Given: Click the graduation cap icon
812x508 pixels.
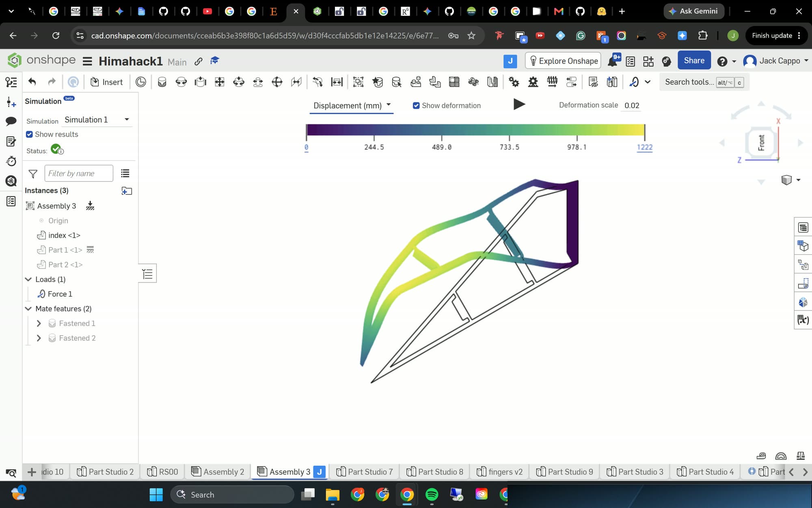Looking at the screenshot, I should (x=215, y=61).
